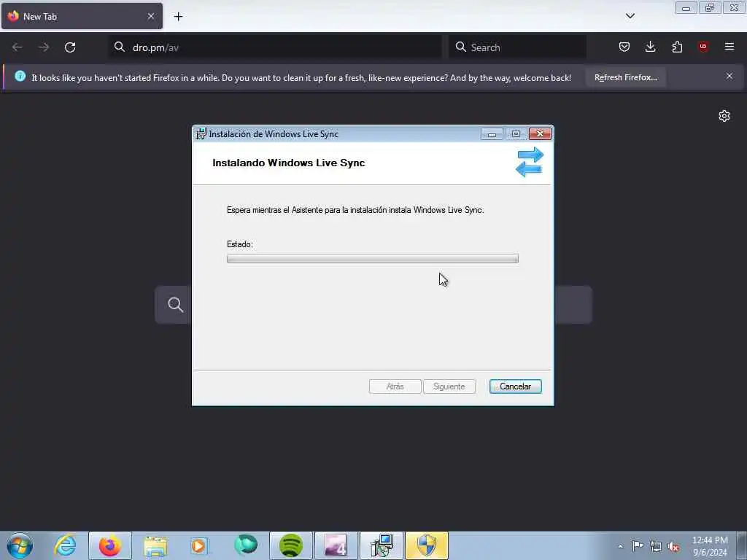Click the Instalando Windows Live Sync heading
Screen dimensions: 747x560
[x=289, y=163]
